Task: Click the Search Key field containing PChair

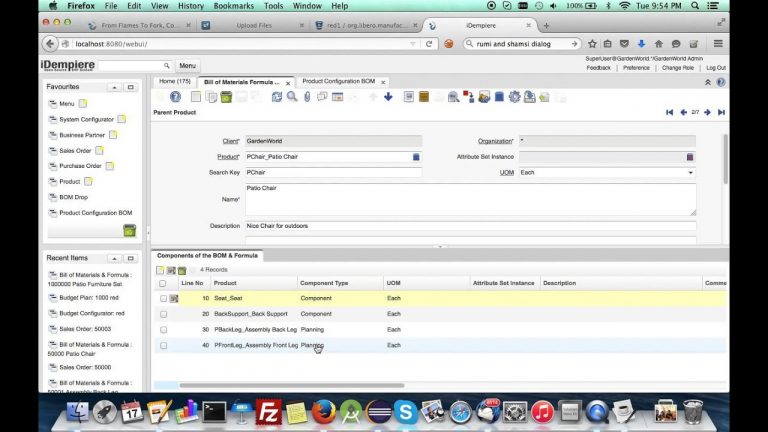Action: (332, 172)
